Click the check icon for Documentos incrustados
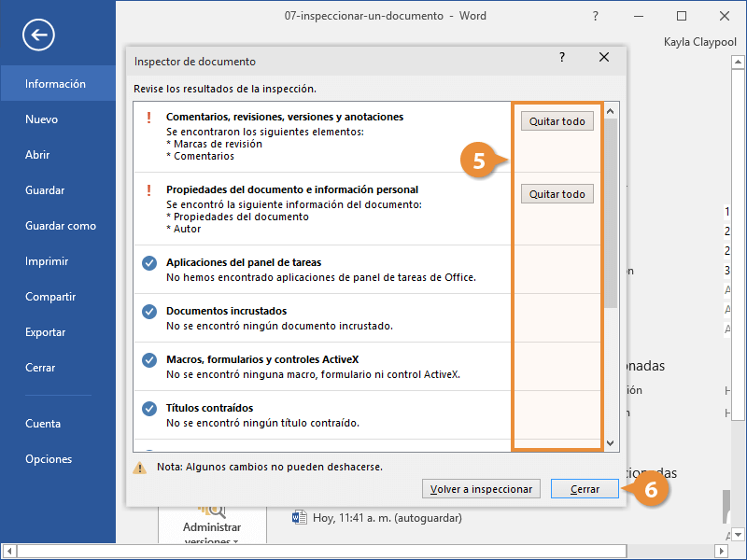Screen dimensions: 747x560 click(149, 312)
